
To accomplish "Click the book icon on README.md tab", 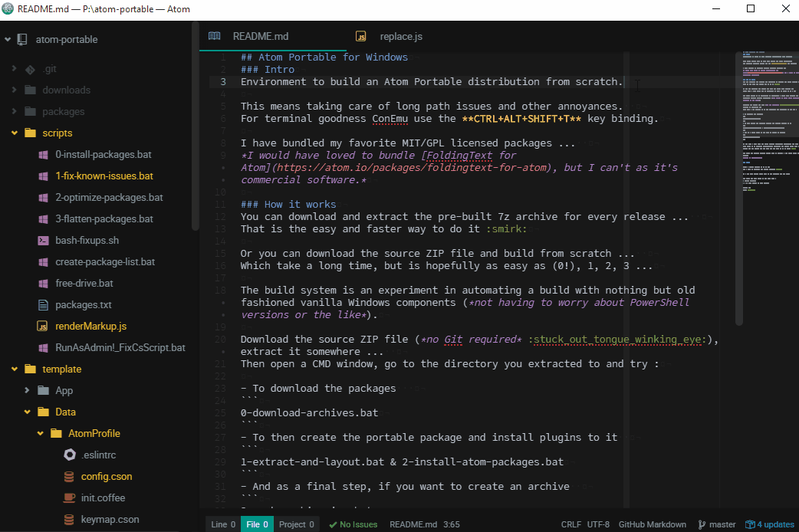I will click(x=215, y=36).
